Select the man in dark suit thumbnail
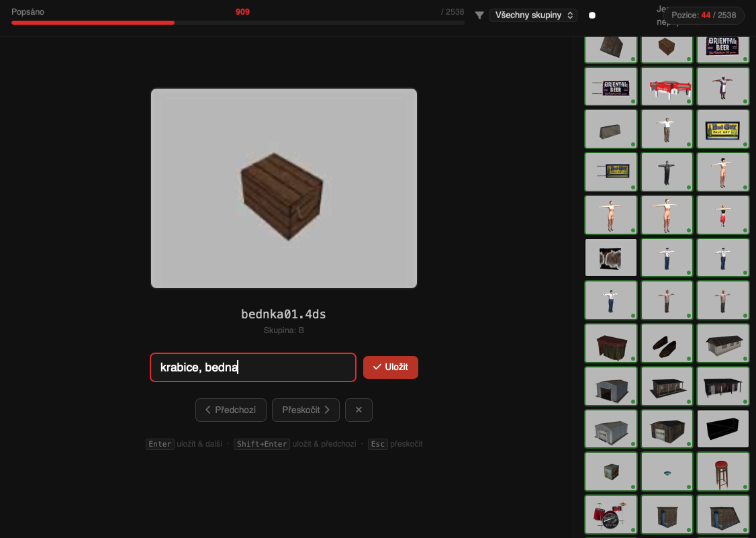Viewport: 756px width, 538px height. (667, 172)
